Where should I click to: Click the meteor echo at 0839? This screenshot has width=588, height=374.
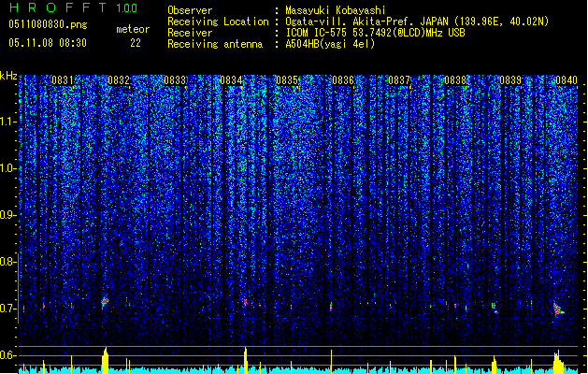495,308
